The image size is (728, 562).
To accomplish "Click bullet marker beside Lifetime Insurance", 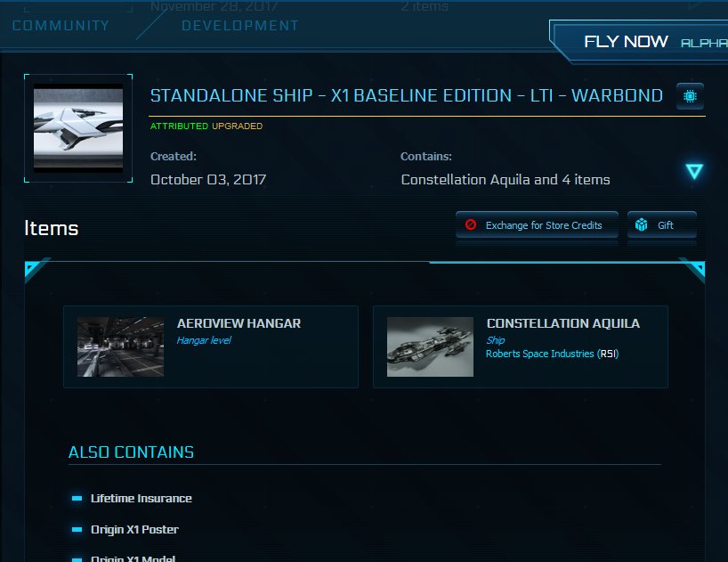I will (77, 499).
